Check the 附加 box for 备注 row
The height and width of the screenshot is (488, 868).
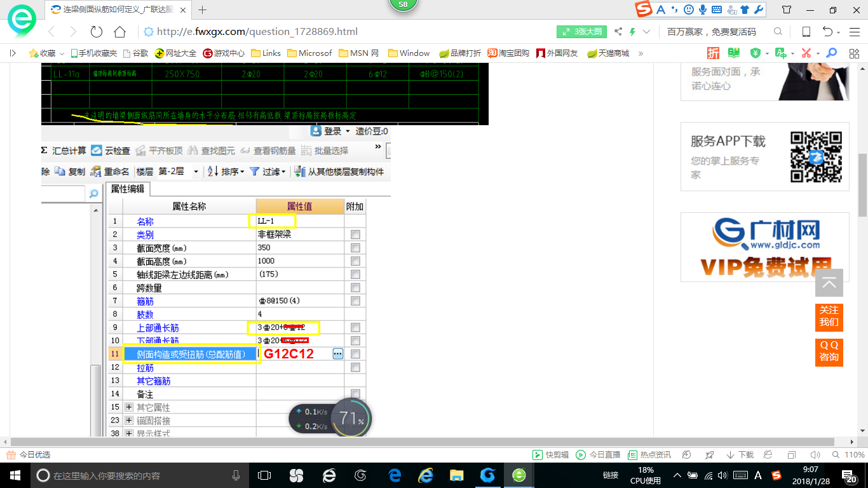coord(355,394)
